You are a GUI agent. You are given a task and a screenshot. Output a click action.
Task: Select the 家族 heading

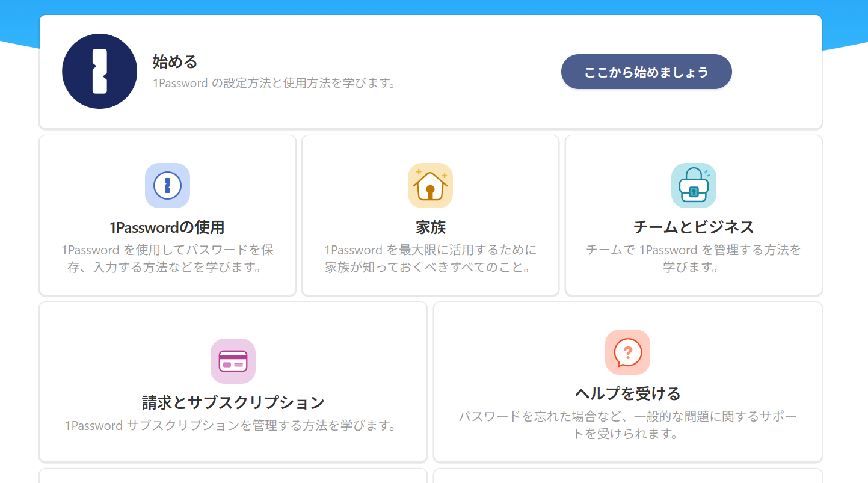pyautogui.click(x=430, y=227)
